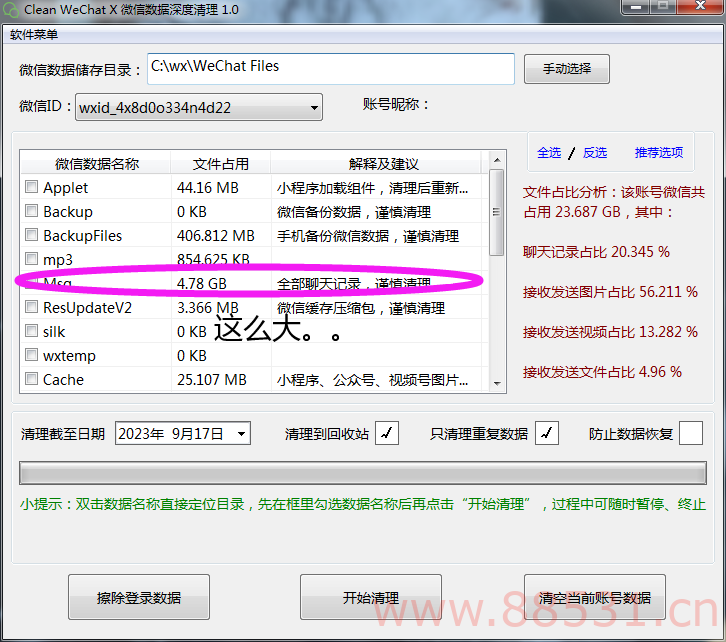Click the 反选 link
Viewport: 726px width, 642px height.
[595, 153]
